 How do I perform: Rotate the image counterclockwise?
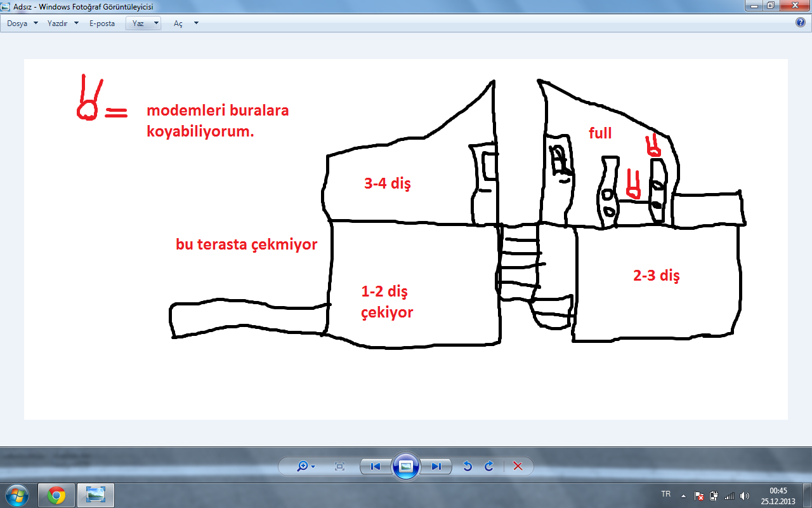pyautogui.click(x=468, y=466)
